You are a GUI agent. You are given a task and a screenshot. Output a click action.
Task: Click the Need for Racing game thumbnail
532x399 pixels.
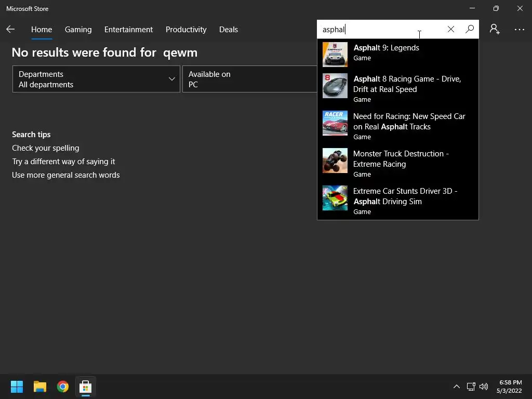click(335, 123)
